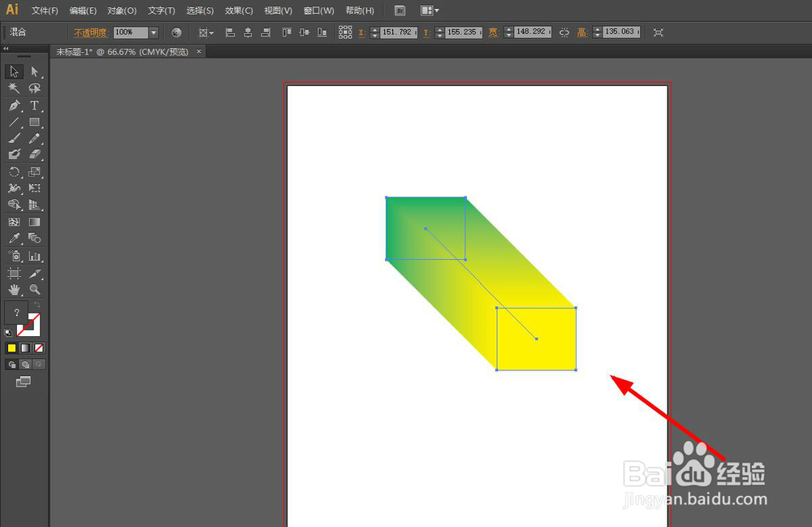Image resolution: width=812 pixels, height=527 pixels.
Task: Click the opacity 100% input field
Action: click(x=131, y=32)
